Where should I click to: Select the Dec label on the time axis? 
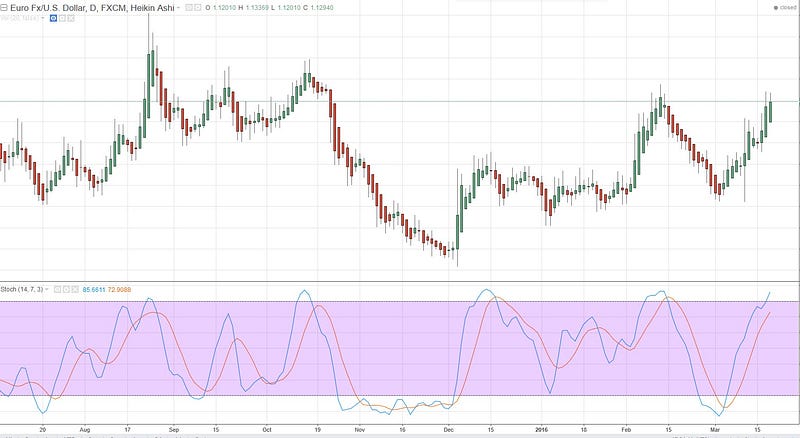coord(448,430)
